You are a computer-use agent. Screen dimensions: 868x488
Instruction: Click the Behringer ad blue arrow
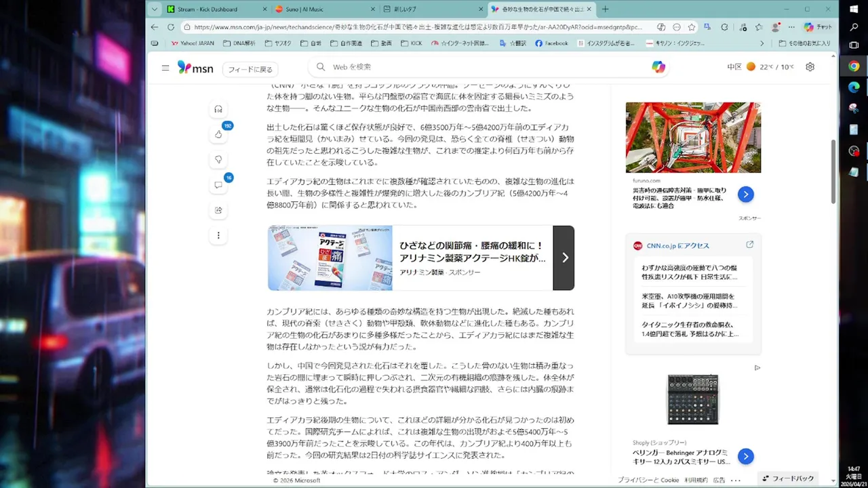(x=745, y=456)
